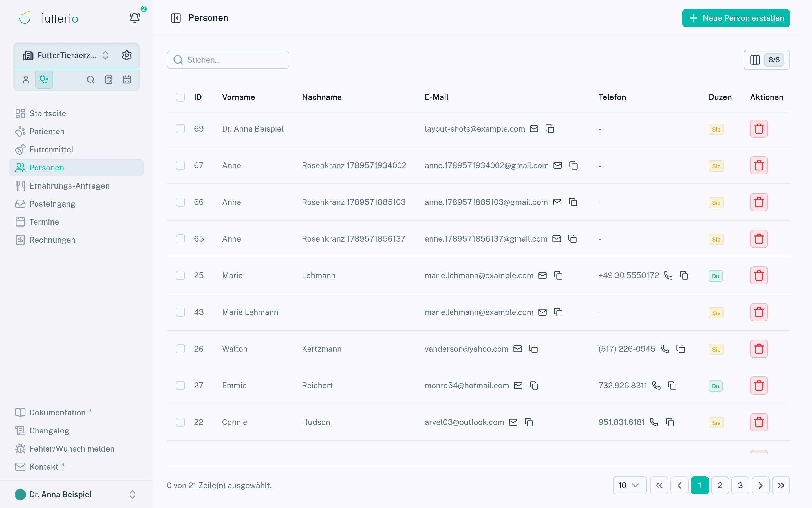The height and width of the screenshot is (508, 812).
Task: Switch to the stethoscope vet mode
Action: (x=44, y=80)
